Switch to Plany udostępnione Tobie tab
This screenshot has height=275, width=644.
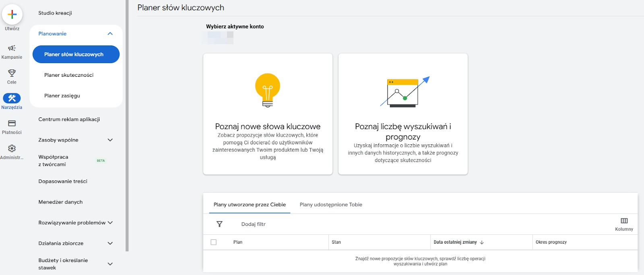(x=331, y=205)
